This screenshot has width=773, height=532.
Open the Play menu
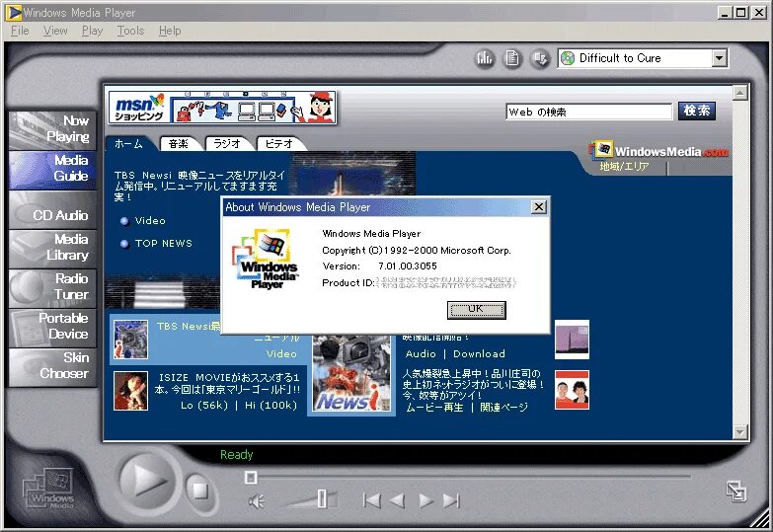tap(92, 31)
